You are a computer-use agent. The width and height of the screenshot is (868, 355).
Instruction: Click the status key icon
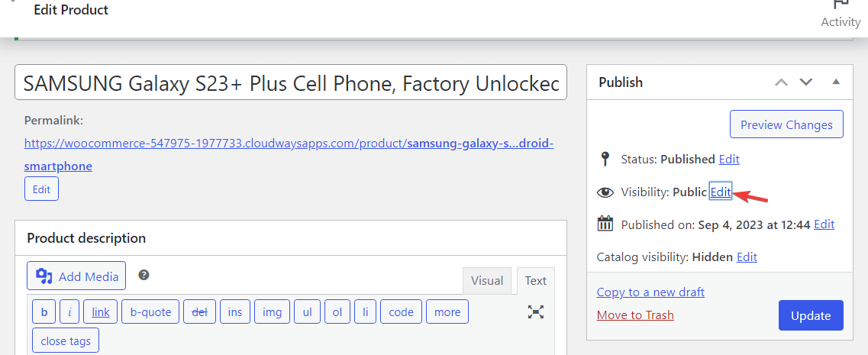[x=605, y=160]
